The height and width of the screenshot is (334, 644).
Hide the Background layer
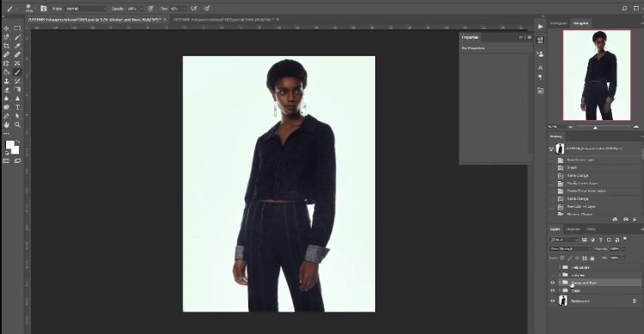552,301
